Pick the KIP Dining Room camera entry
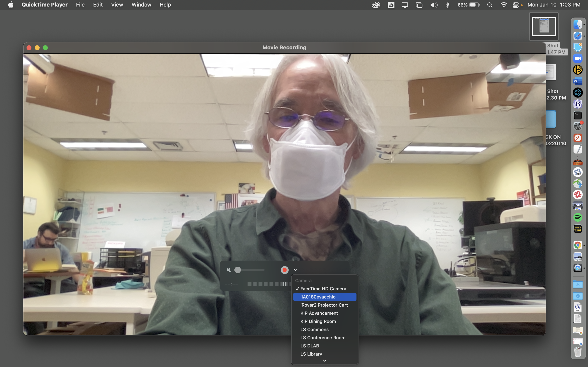 pyautogui.click(x=318, y=321)
